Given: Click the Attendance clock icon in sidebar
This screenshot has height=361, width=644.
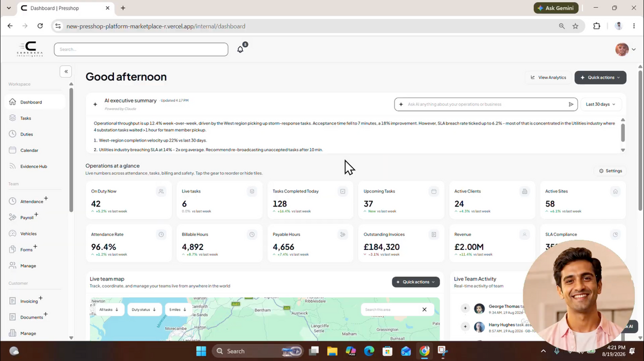Looking at the screenshot, I should pos(12,201).
